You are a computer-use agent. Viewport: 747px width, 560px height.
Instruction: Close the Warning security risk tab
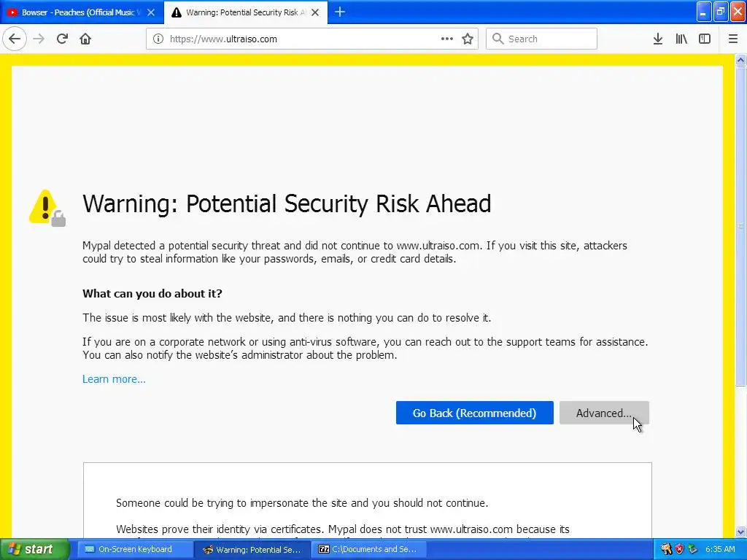(315, 12)
